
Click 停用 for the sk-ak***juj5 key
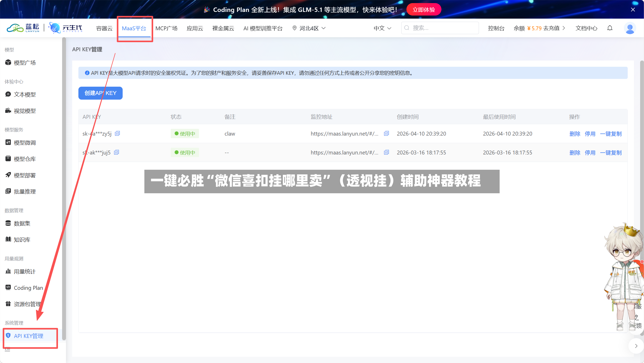[590, 152]
